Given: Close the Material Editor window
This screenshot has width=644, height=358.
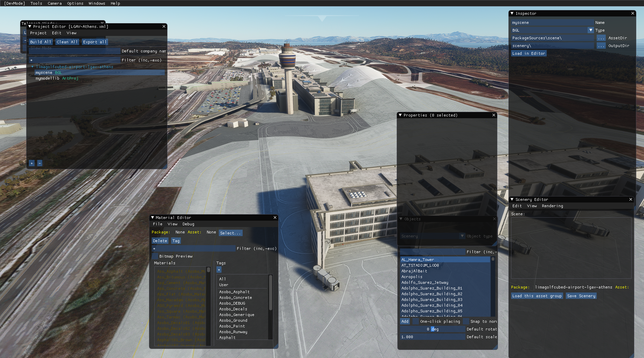Looking at the screenshot, I should tap(275, 218).
